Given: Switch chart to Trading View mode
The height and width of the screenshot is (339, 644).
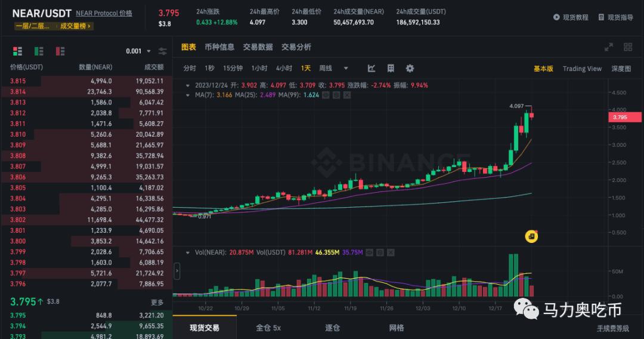Looking at the screenshot, I should 582,69.
